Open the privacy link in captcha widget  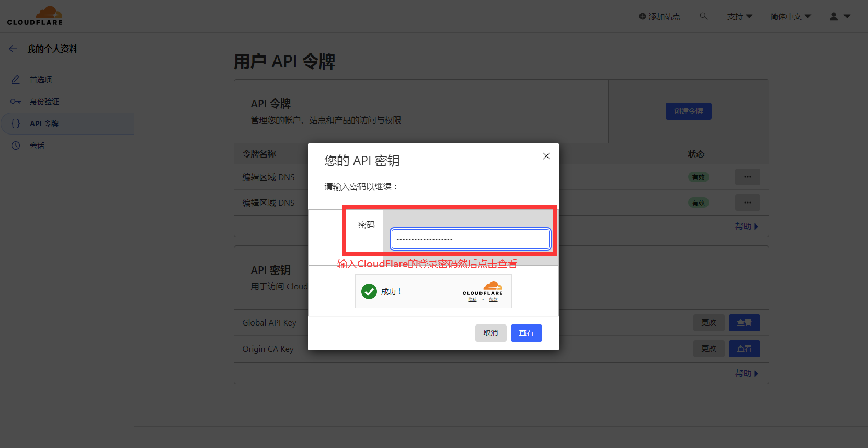coord(472,300)
